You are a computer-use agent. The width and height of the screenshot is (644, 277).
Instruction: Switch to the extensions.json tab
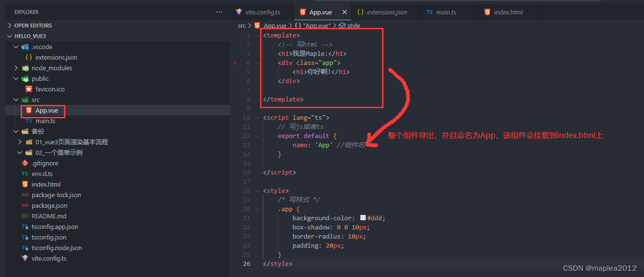tap(384, 12)
